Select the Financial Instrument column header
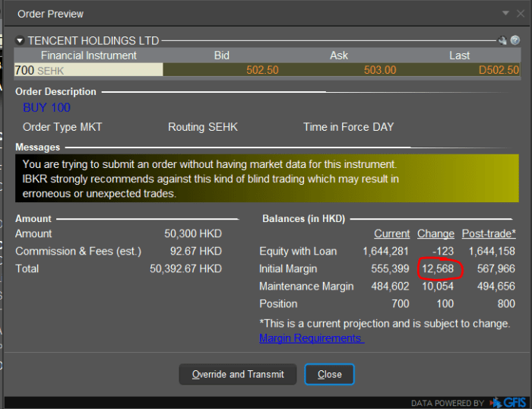The height and width of the screenshot is (409, 532). tap(89, 55)
